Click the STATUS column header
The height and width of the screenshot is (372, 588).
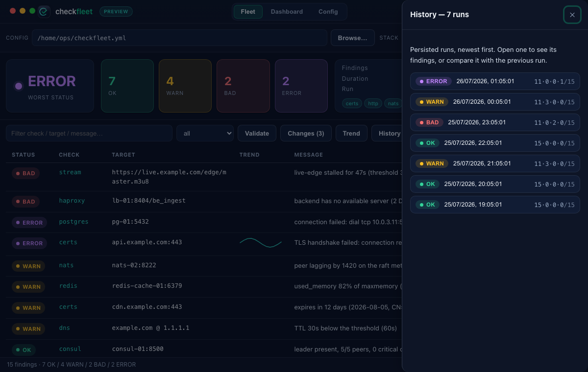24,155
